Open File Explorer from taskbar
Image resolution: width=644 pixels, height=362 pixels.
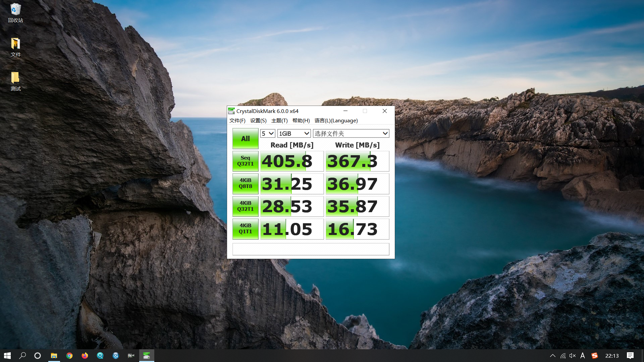[x=54, y=356]
